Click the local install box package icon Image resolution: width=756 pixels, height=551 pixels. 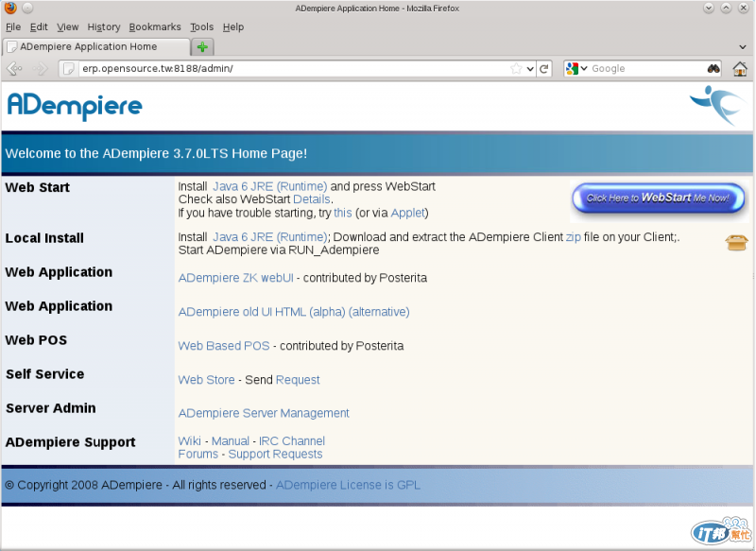click(736, 243)
